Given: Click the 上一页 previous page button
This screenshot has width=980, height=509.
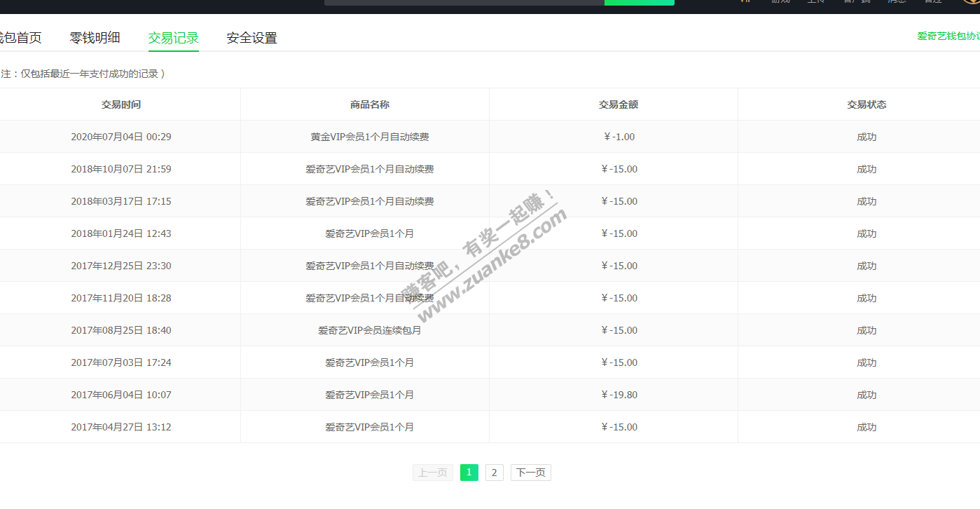Looking at the screenshot, I should pos(433,473).
